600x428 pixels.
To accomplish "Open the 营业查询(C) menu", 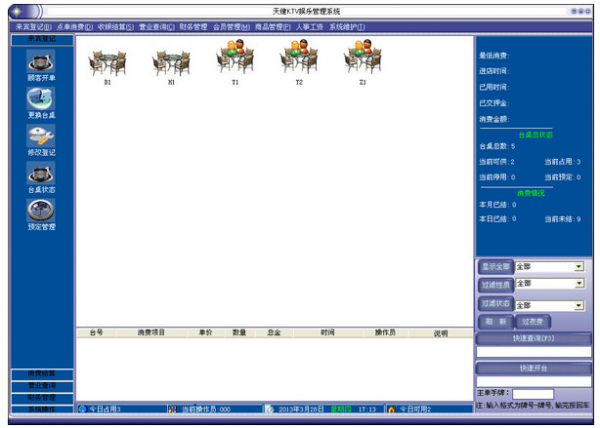I will coord(157,27).
